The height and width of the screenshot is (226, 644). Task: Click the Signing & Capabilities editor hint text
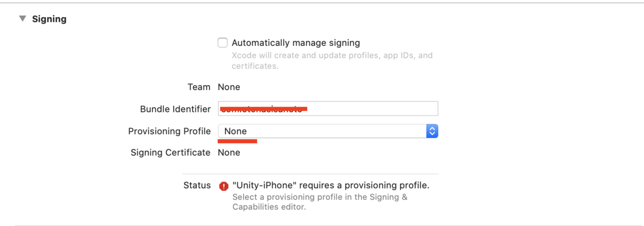coord(320,202)
